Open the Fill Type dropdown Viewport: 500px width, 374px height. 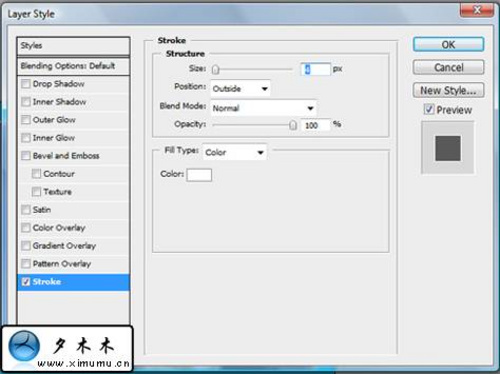[x=235, y=152]
